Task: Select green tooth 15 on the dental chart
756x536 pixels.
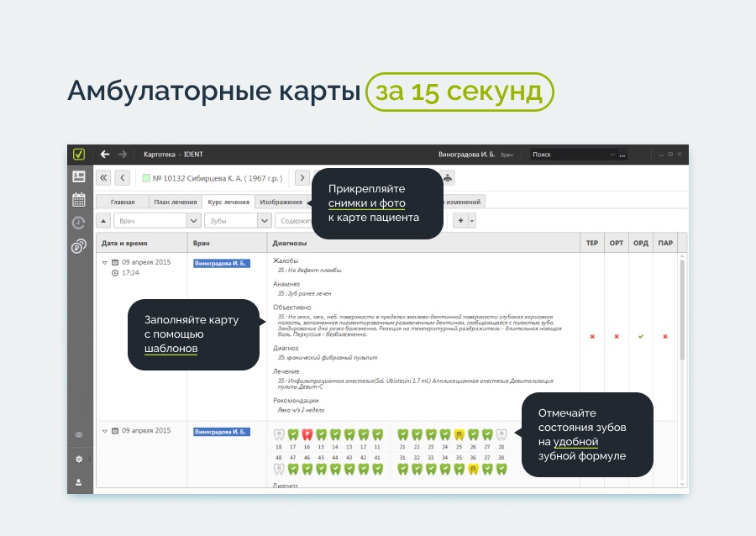Action: click(321, 435)
